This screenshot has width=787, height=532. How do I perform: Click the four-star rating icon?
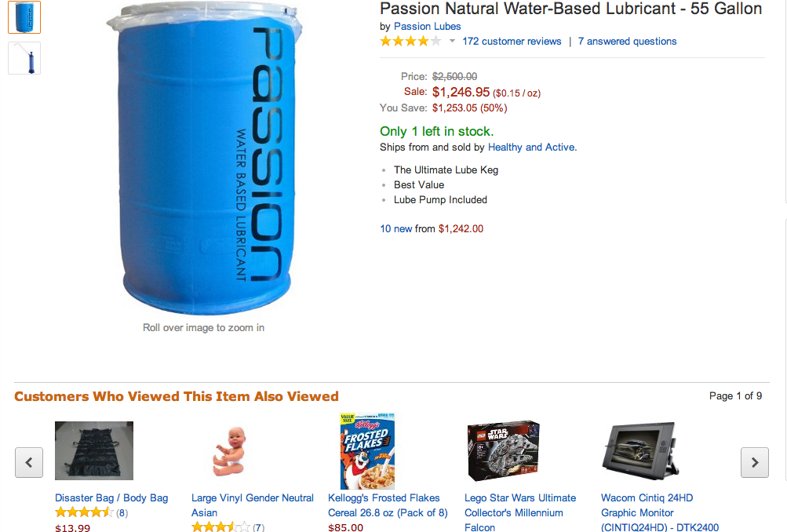(x=410, y=41)
